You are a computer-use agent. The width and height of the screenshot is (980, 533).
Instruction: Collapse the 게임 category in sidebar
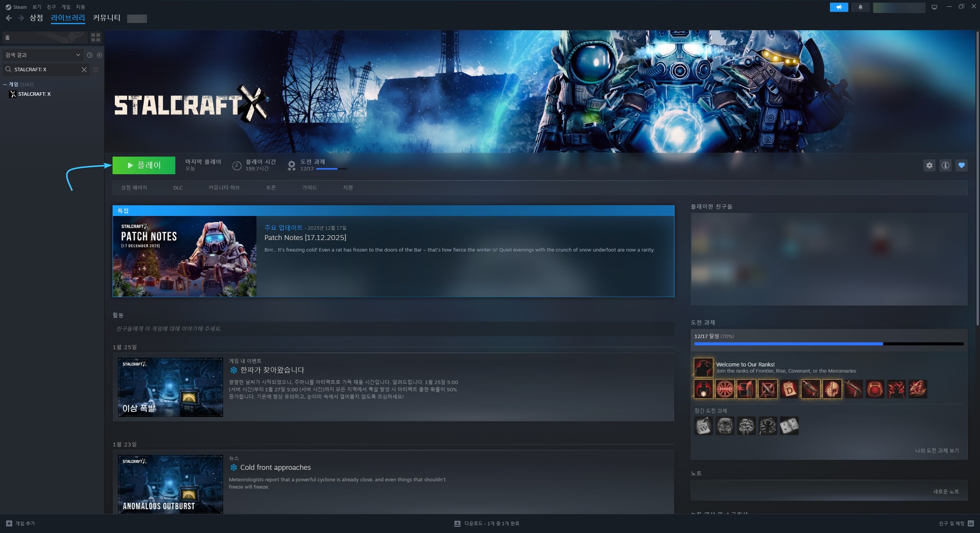(5, 84)
